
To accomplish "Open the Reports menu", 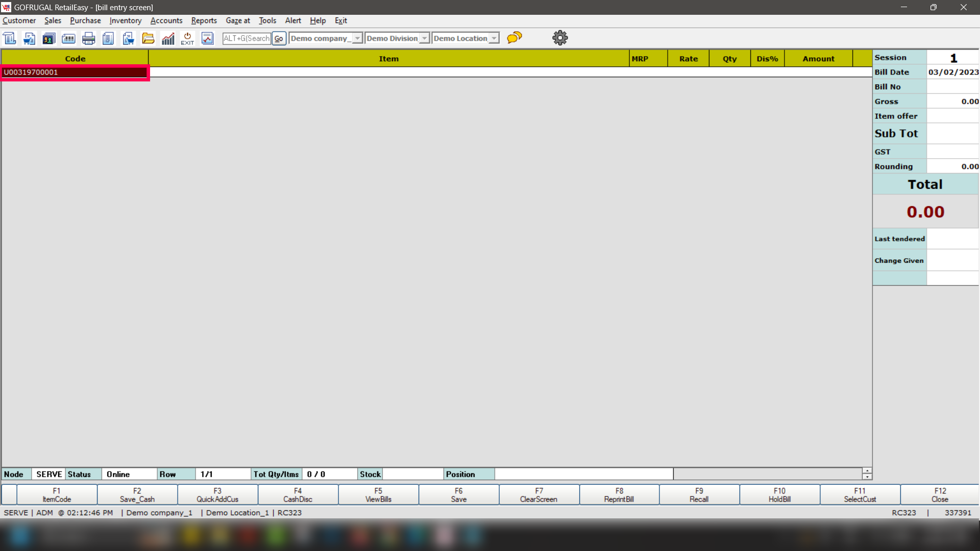I will [204, 20].
